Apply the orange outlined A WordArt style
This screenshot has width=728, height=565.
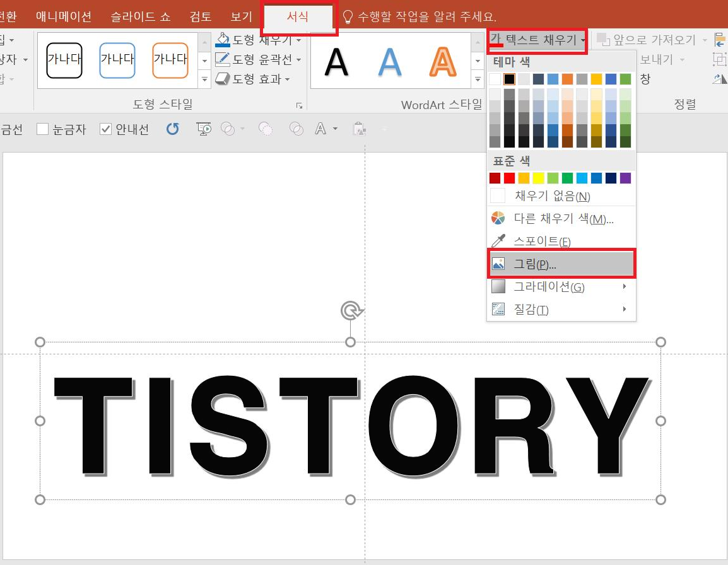point(442,62)
